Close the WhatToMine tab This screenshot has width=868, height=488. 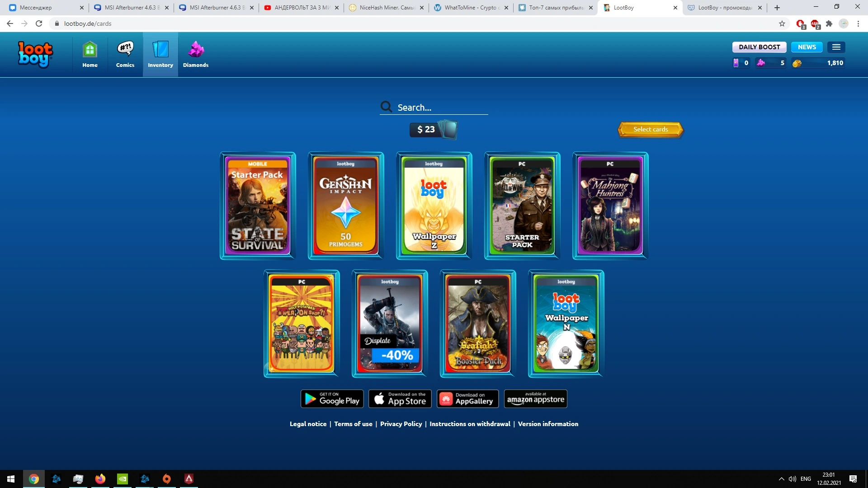coord(506,8)
